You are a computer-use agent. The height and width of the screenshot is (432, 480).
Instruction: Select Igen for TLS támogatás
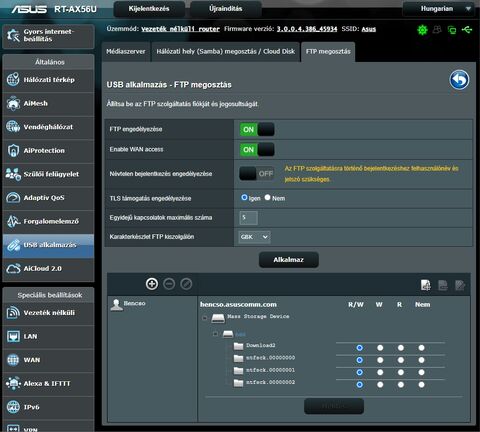tap(244, 198)
